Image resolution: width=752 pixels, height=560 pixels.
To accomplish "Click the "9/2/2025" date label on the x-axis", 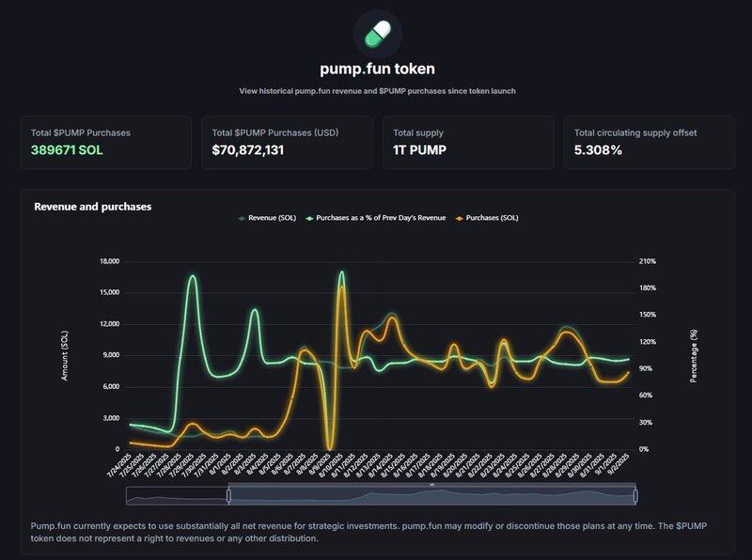I will [619, 464].
